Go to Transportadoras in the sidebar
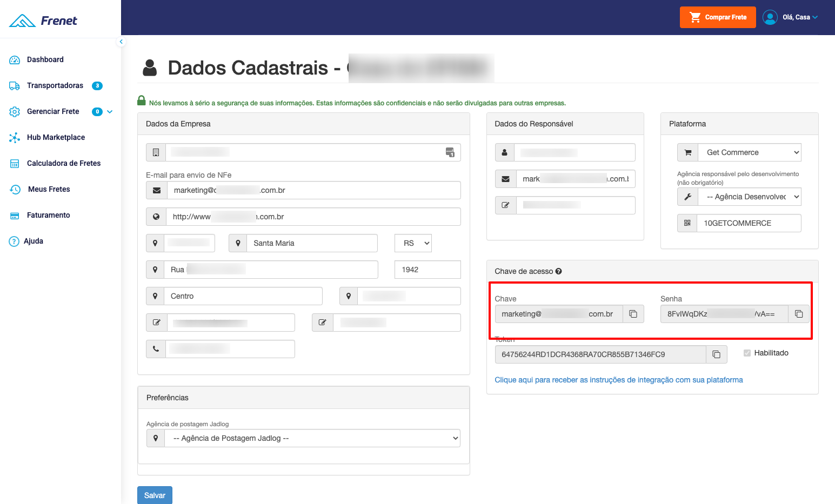835x504 pixels. point(55,85)
